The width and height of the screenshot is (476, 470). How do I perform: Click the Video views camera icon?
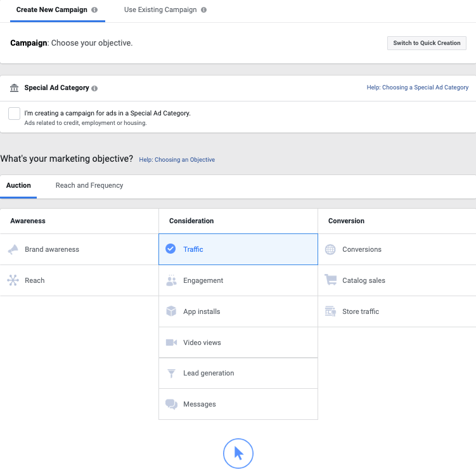coord(171,343)
